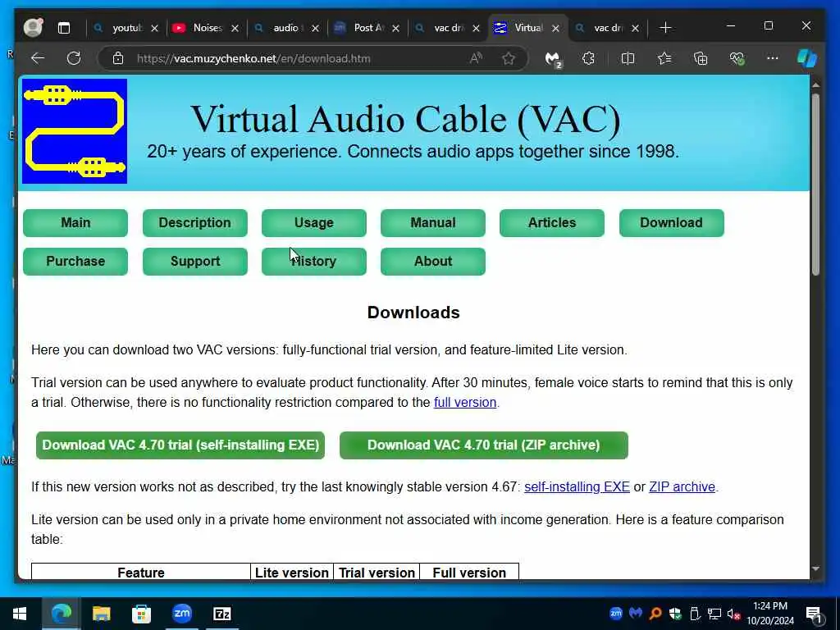Image resolution: width=840 pixels, height=630 pixels.
Task: Open the Edge profile avatar icon
Action: point(33,27)
